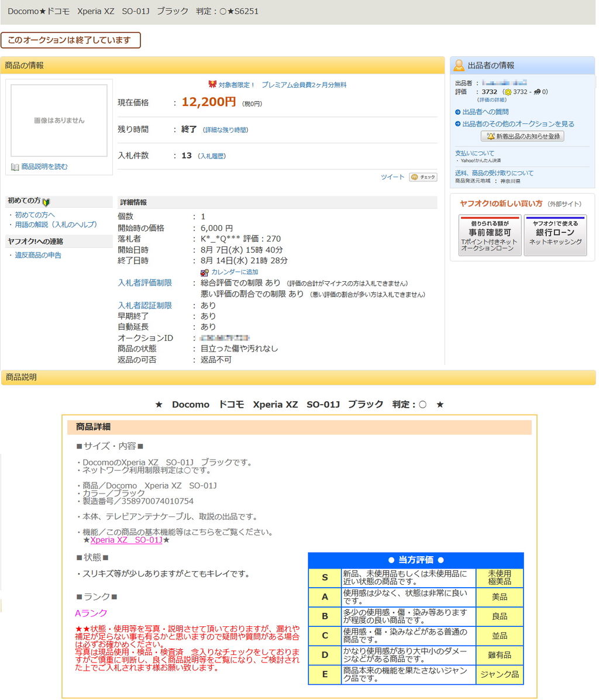Click the チェック button
Viewport: 599px width, 700px height.
tap(423, 177)
